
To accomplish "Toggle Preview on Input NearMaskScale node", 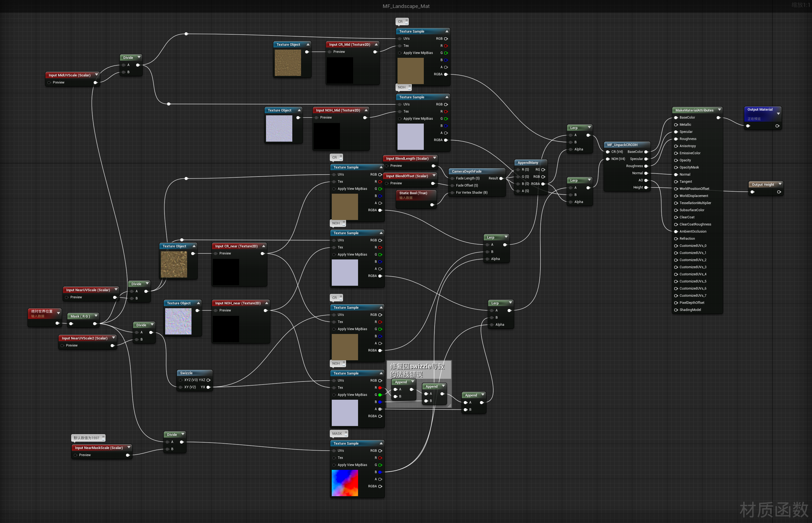I will 76,455.
